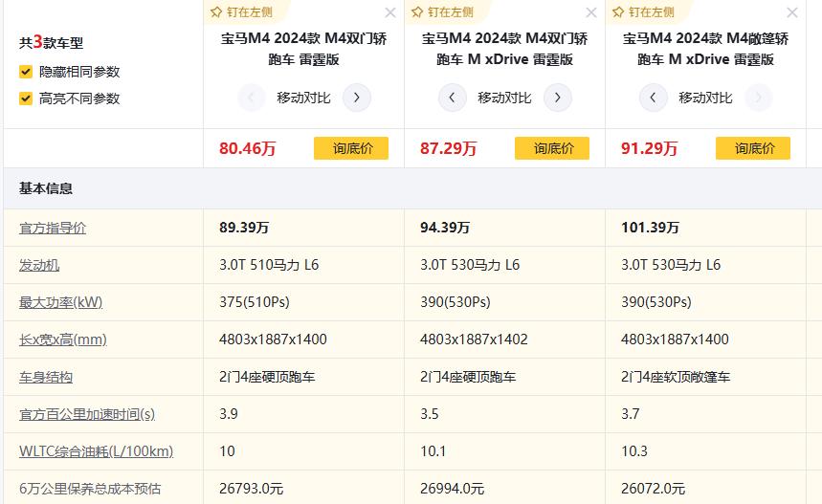Select the 375(510Ps) power cell

click(303, 302)
